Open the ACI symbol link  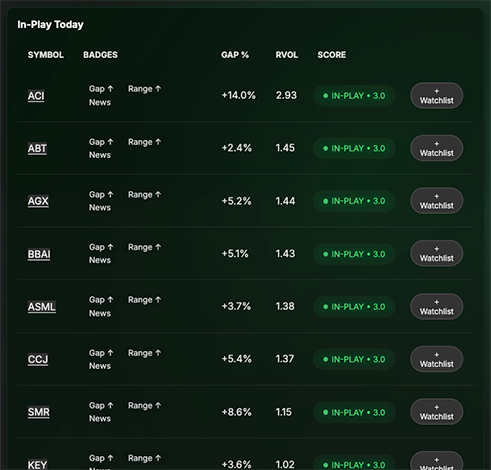click(36, 96)
